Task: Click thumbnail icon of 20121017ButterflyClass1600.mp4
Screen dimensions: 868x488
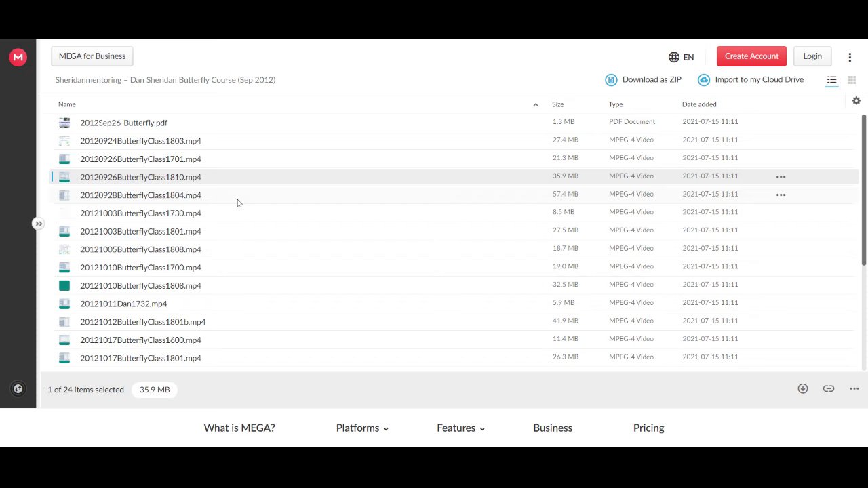Action: pyautogui.click(x=64, y=340)
